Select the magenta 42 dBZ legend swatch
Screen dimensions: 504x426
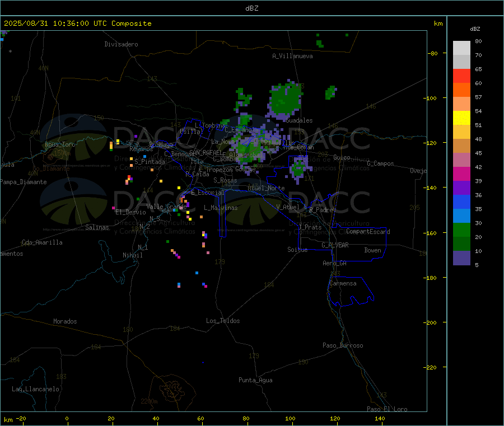pyautogui.click(x=461, y=174)
